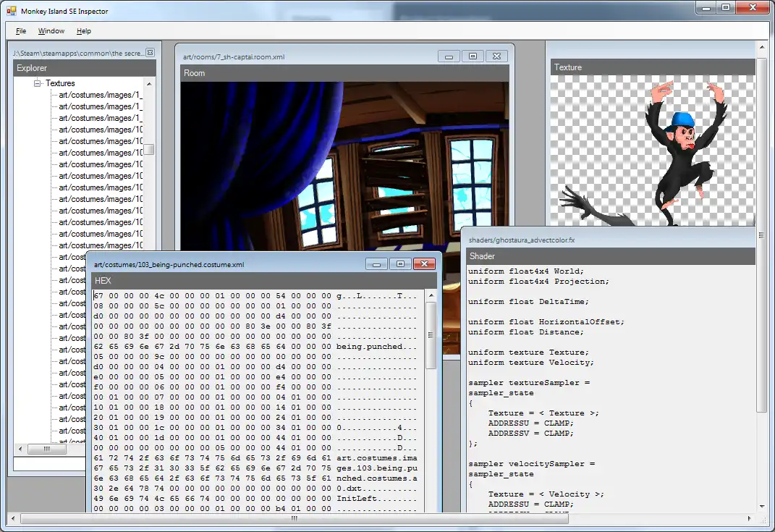Image resolution: width=775 pixels, height=532 pixels.
Task: Click the HEX view vertical scrollbar thumb
Action: [431, 335]
